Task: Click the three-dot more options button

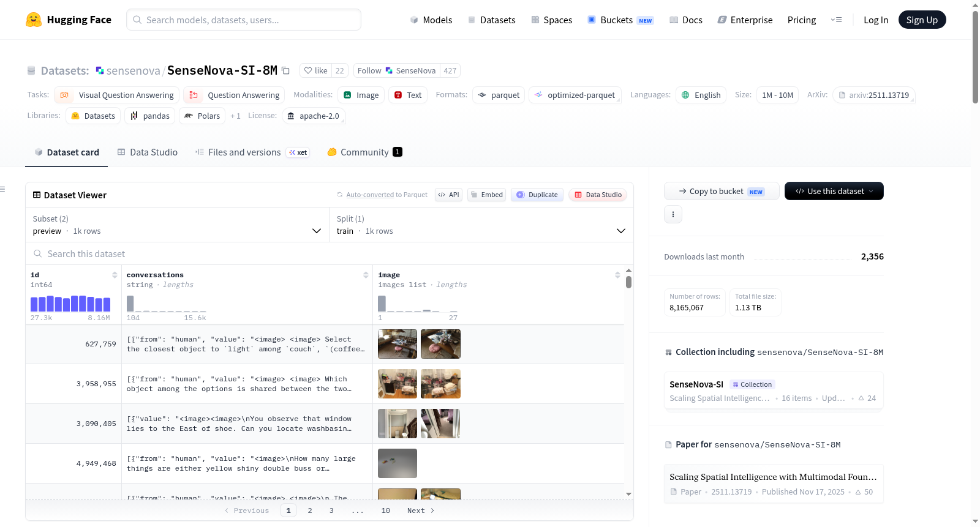Action: pyautogui.click(x=673, y=214)
